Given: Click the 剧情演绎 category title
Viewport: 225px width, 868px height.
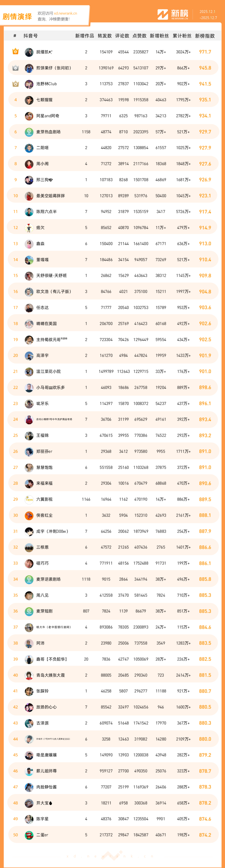Looking at the screenshot, I should 17,16.
